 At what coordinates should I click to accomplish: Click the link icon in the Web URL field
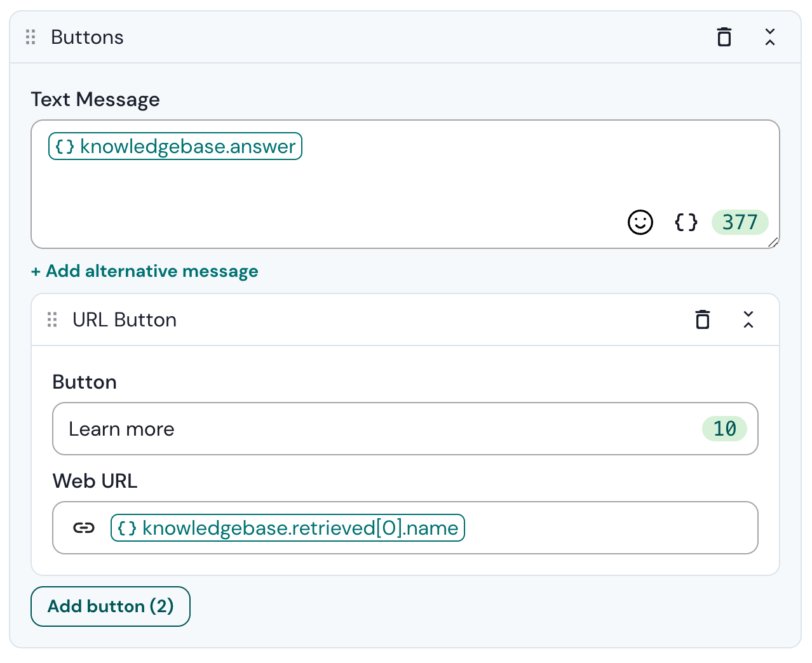click(x=83, y=528)
